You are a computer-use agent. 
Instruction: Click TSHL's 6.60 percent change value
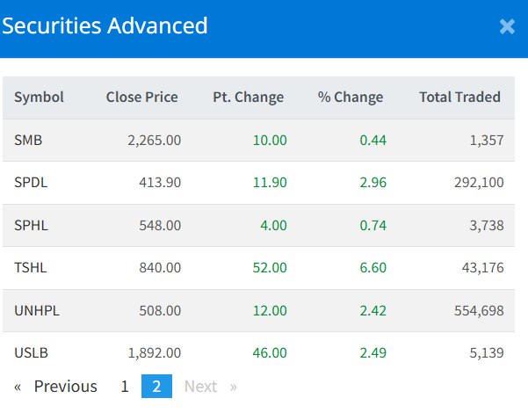tap(372, 267)
